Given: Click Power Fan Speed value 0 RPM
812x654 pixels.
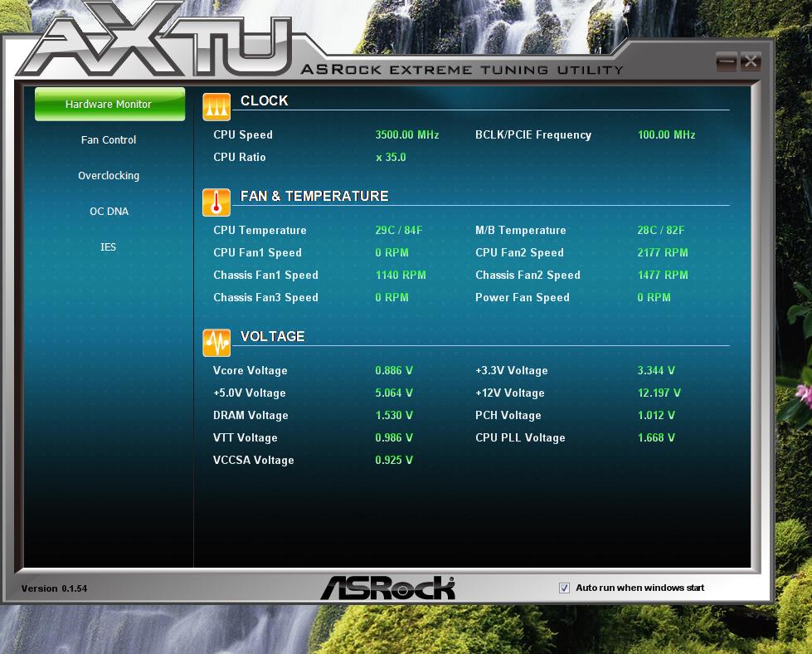Looking at the screenshot, I should coord(654,297).
